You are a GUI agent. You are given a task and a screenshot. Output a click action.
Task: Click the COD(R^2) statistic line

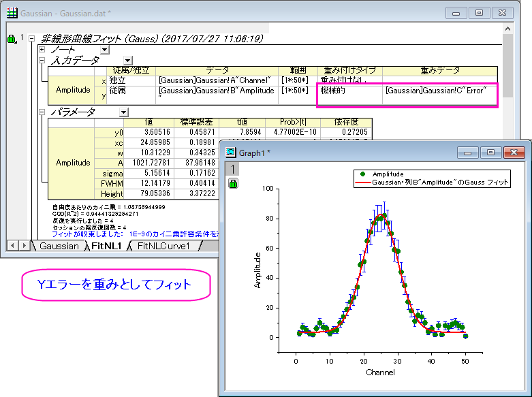tap(95, 214)
